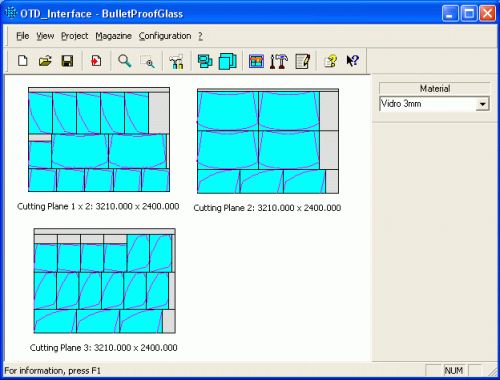Screen dimensions: 500x380
Task: Maximize the OTD_Interface window
Action: [x=469, y=14]
